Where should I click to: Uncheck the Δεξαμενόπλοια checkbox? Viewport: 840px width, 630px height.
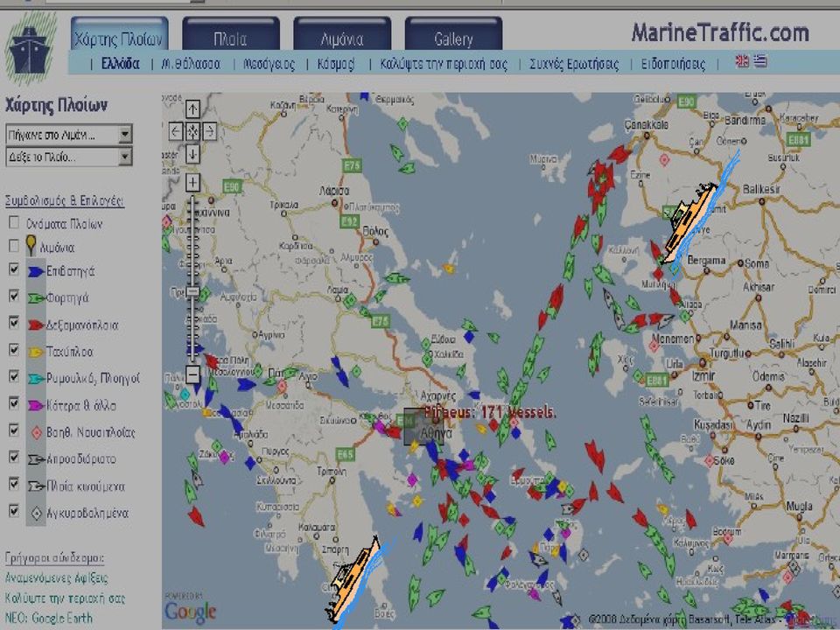click(14, 323)
